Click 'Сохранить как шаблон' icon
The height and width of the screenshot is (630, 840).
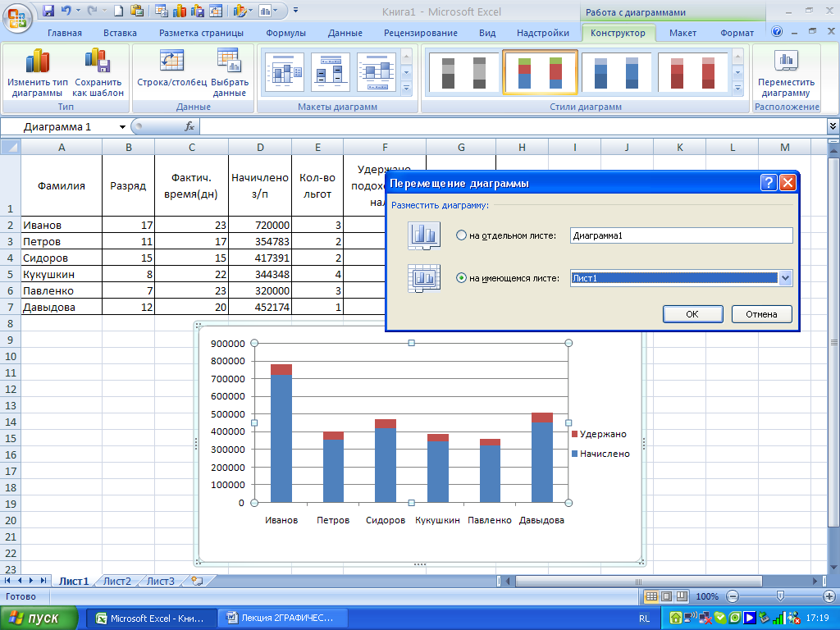click(98, 62)
